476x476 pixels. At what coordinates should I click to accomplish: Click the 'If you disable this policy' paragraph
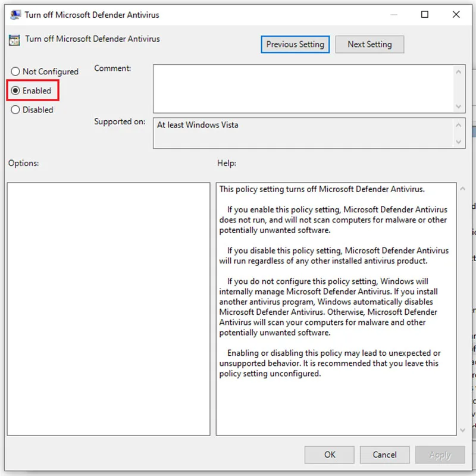pyautogui.click(x=334, y=256)
